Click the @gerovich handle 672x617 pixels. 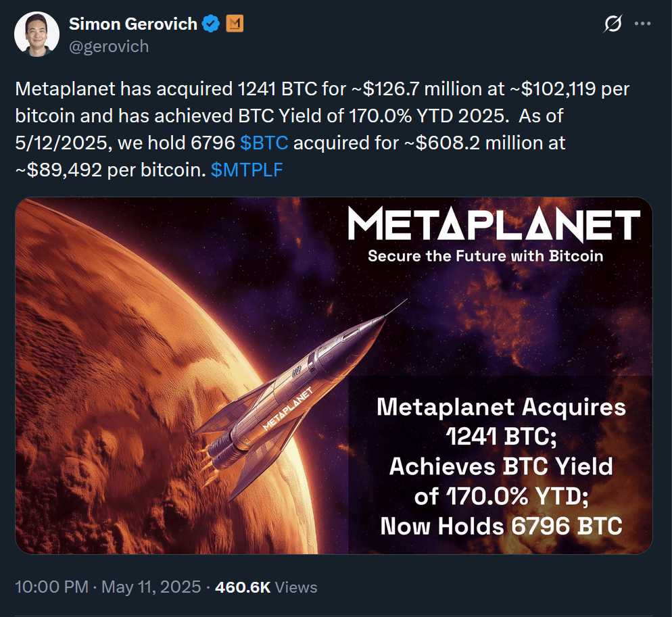(109, 46)
